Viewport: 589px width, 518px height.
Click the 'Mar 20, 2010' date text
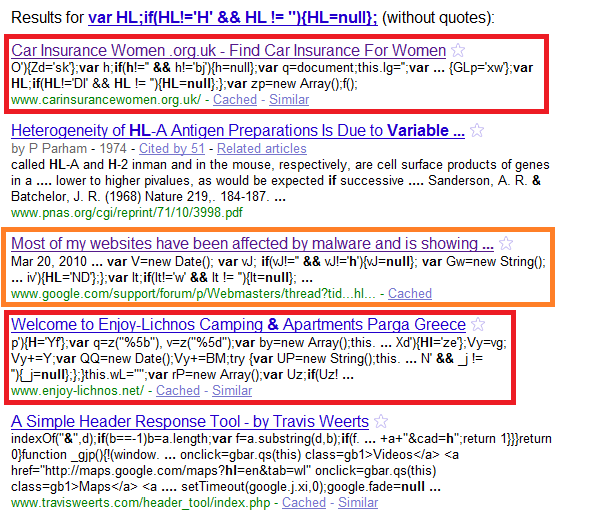pos(48,261)
